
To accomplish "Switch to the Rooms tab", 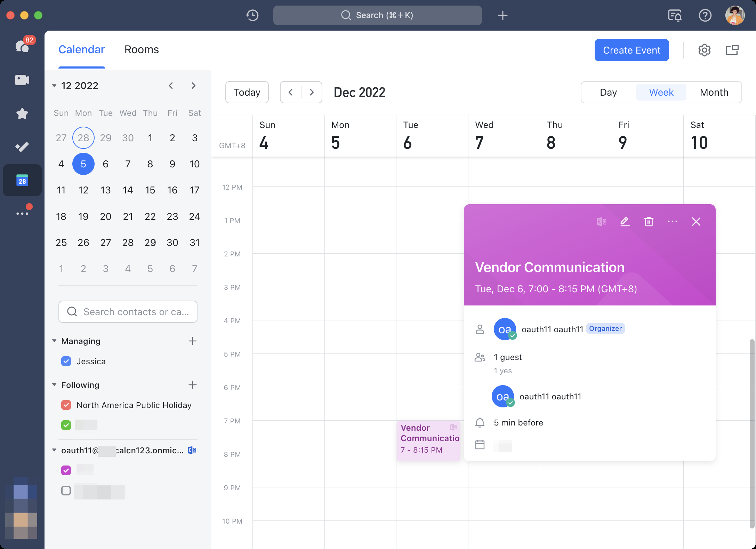I will [141, 49].
